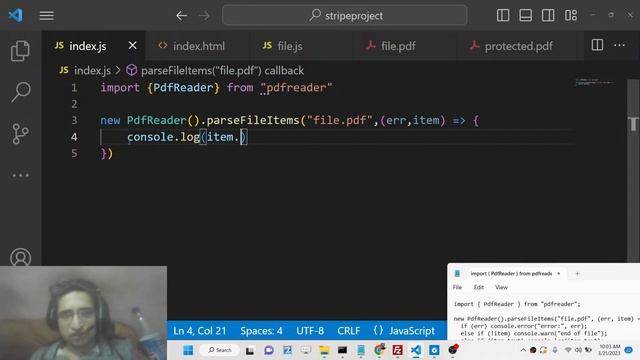Click the Notepad app icon in title bar
This screenshot has width=640, height=360.
(457, 273)
